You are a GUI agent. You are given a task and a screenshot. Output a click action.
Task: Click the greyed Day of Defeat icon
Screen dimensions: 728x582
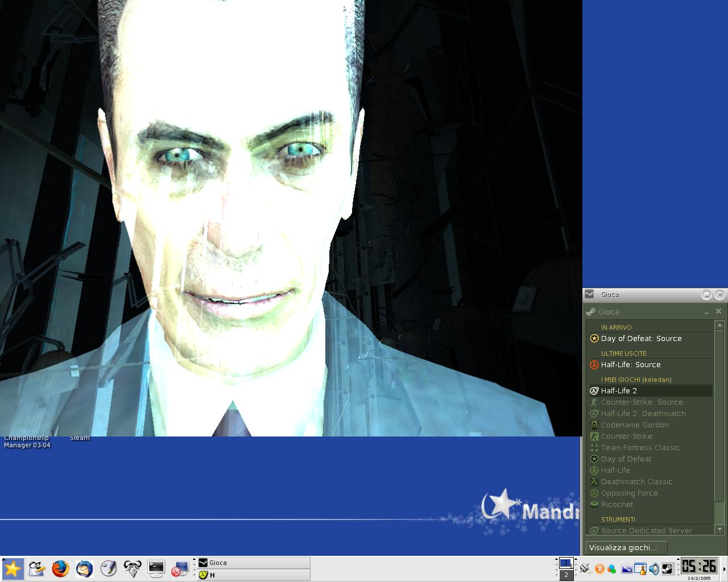594,459
